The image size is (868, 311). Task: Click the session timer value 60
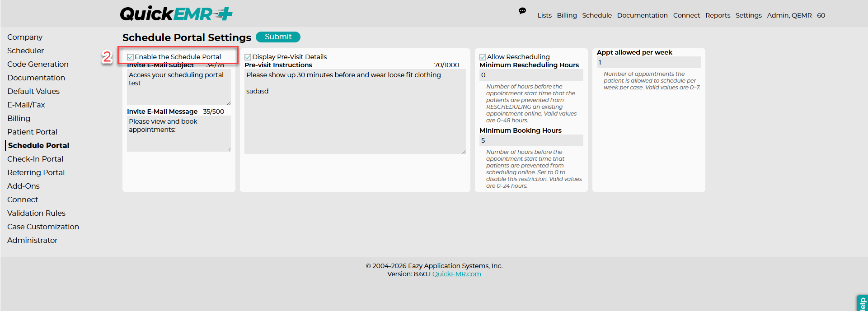pyautogui.click(x=821, y=15)
